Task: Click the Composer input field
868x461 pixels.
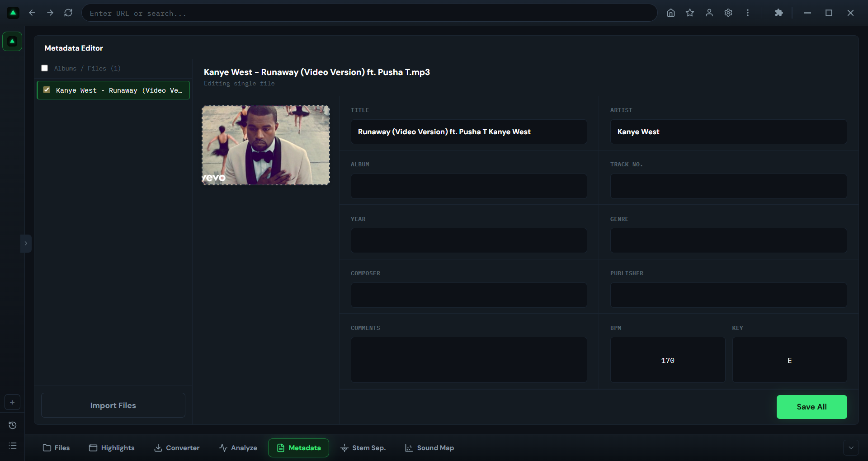Action: [469, 295]
